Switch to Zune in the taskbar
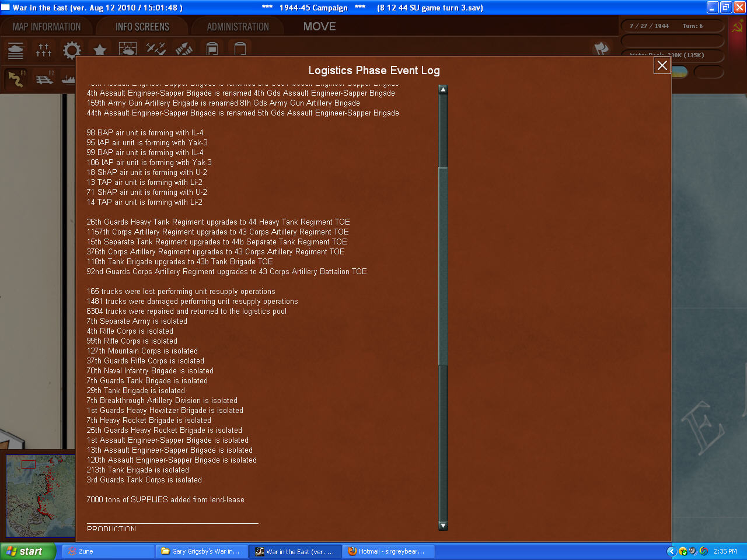The image size is (747, 560). point(109,551)
